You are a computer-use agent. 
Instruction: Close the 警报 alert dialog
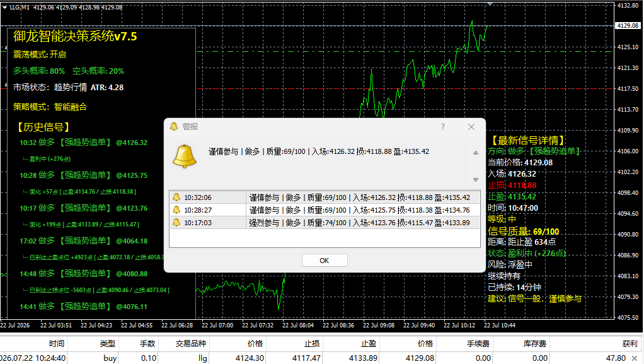click(471, 127)
